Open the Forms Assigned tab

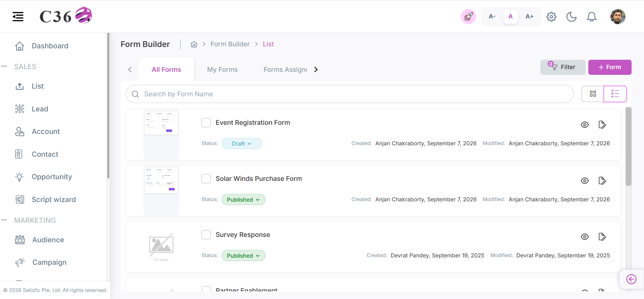(x=285, y=69)
